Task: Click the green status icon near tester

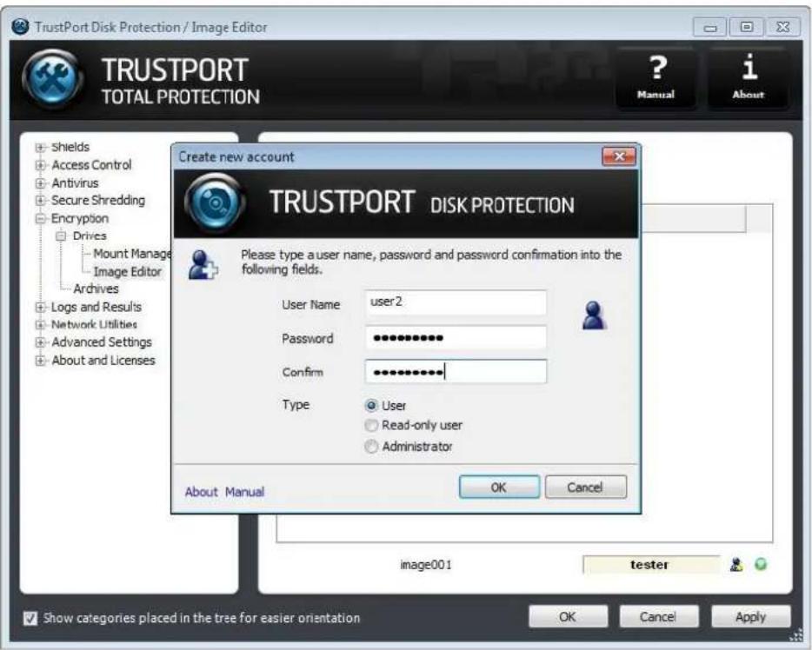Action: [x=760, y=564]
